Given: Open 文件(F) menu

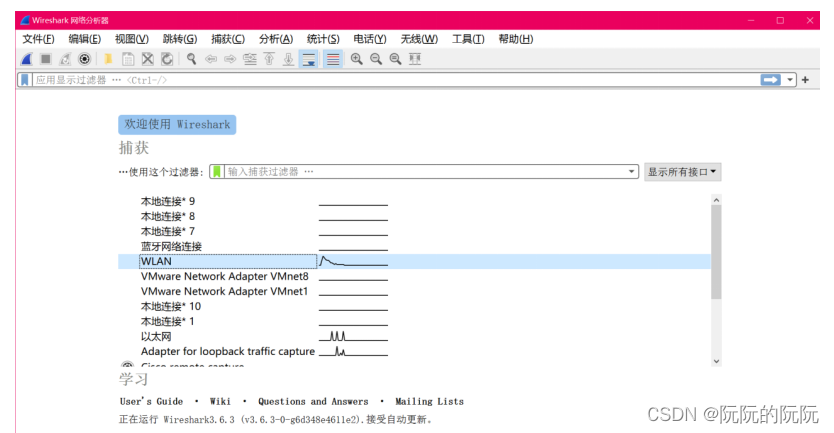Looking at the screenshot, I should pyautogui.click(x=38, y=39).
